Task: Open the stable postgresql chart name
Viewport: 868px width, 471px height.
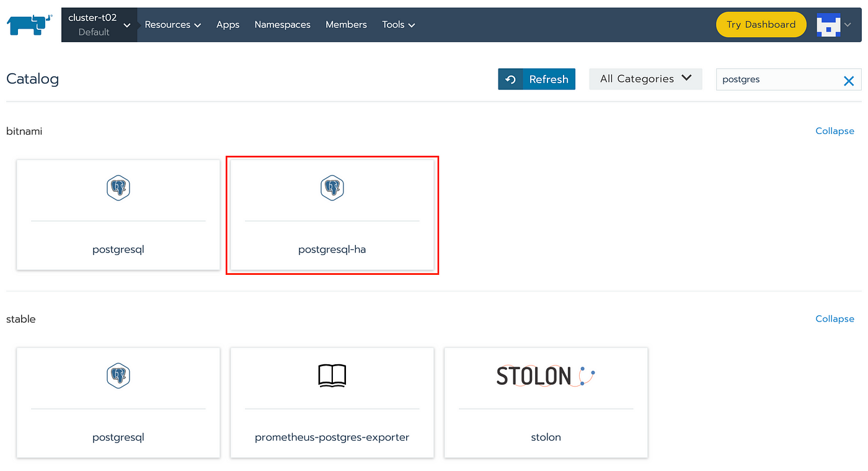Action: pyautogui.click(x=118, y=437)
